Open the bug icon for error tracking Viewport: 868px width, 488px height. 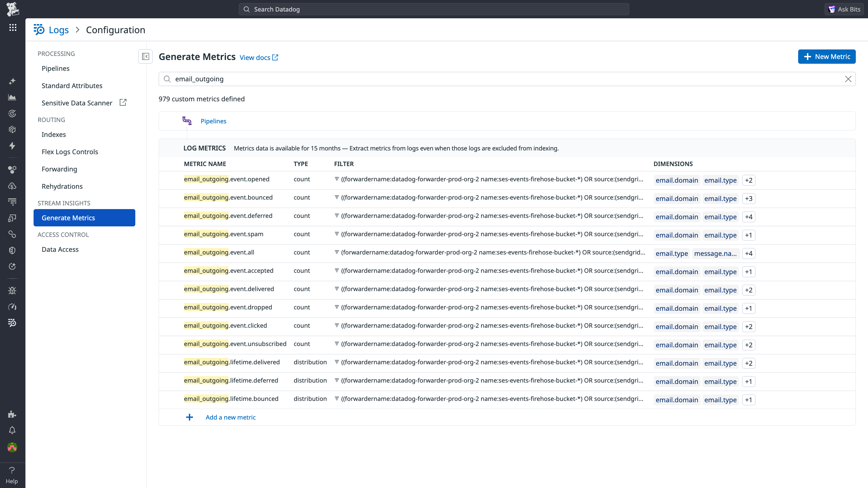pos(12,290)
